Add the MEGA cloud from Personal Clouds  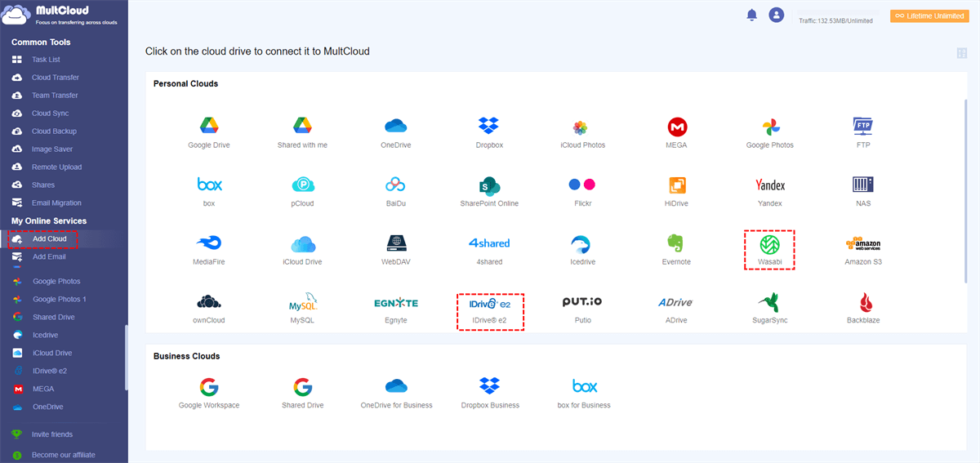pyautogui.click(x=676, y=133)
